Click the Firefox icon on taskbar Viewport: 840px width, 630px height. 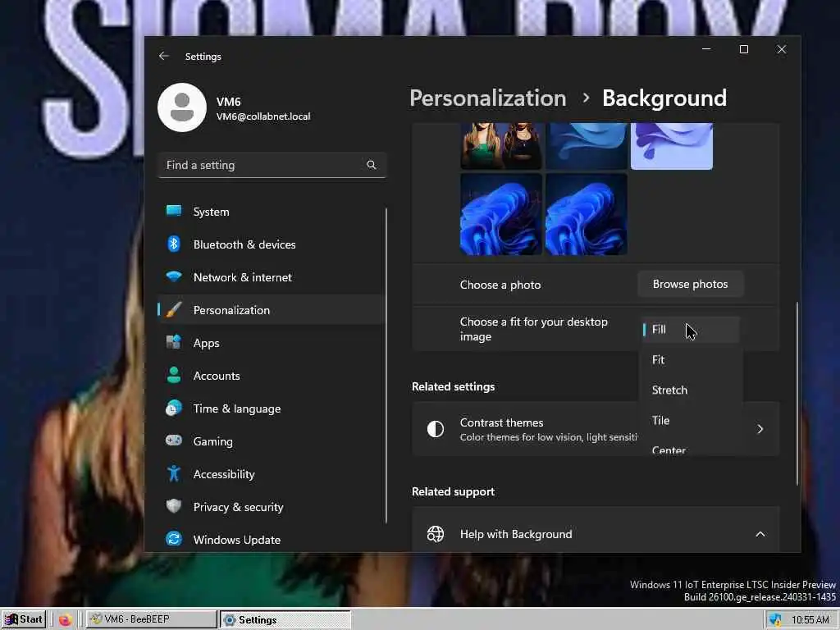point(66,620)
